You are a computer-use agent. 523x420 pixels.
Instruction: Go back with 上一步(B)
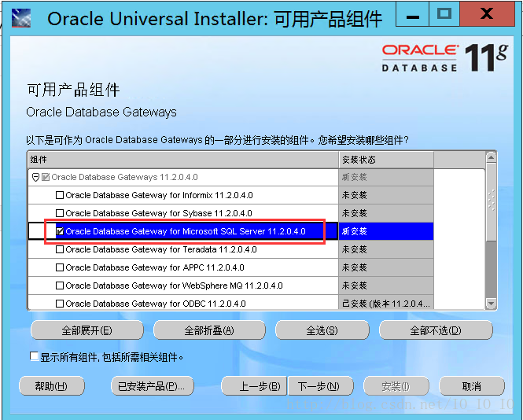pos(254,386)
